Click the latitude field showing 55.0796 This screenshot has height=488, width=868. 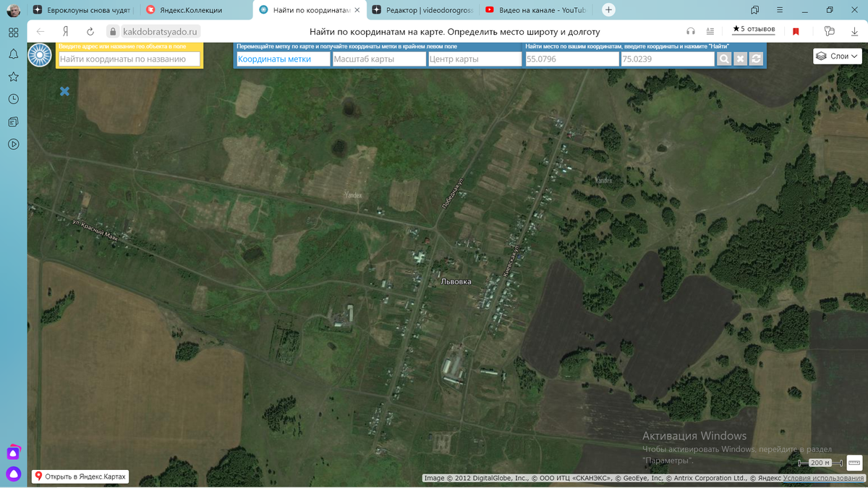click(571, 59)
